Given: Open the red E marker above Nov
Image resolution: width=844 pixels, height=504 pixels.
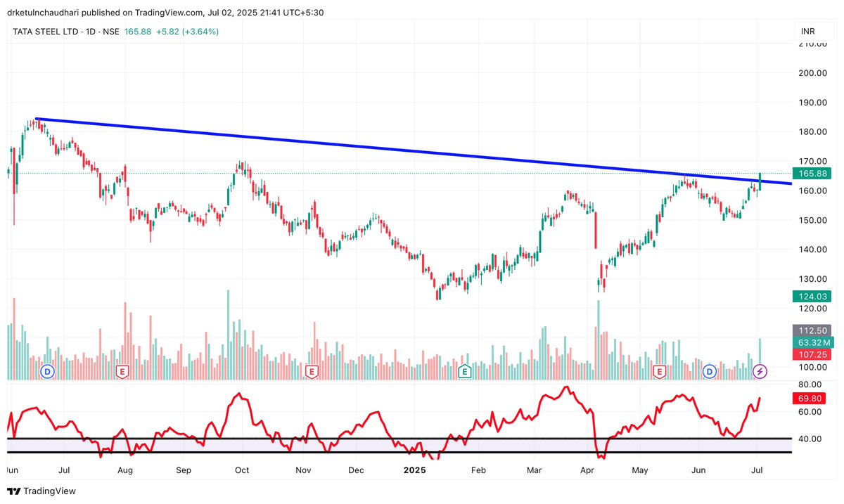Looking at the screenshot, I should [x=312, y=370].
